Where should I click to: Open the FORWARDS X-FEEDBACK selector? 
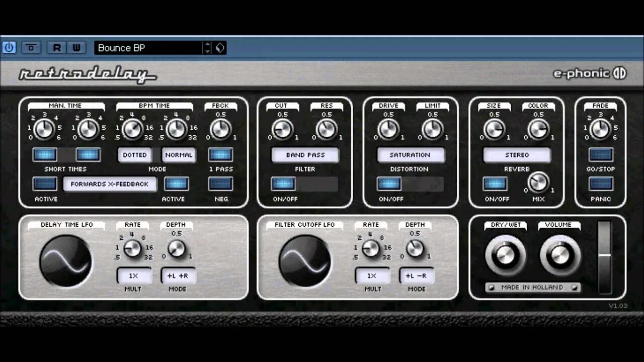(110, 184)
